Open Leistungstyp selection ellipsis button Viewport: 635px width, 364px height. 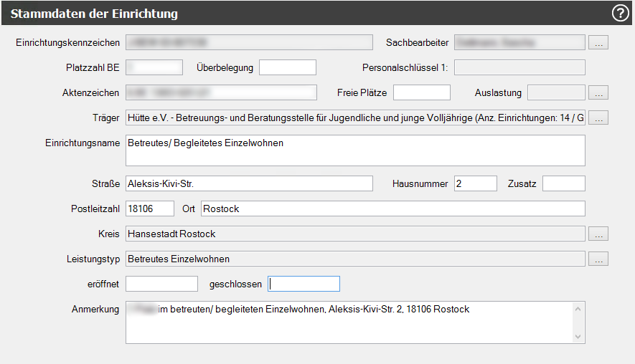(x=598, y=259)
